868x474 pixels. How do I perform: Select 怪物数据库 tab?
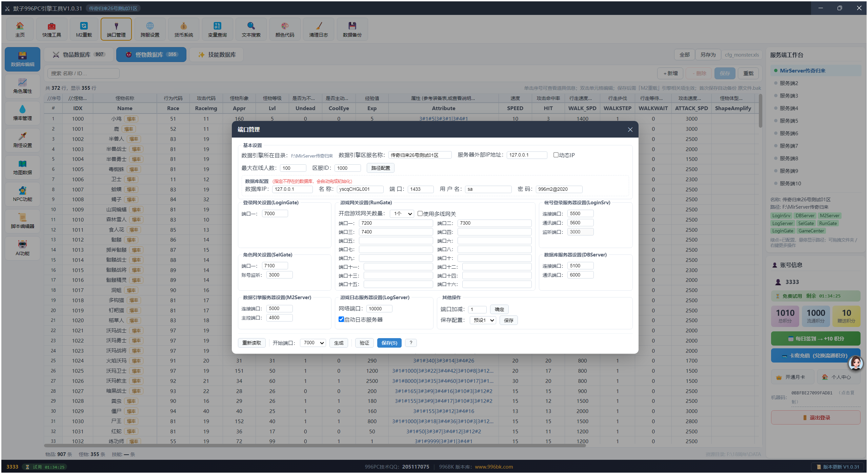151,55
